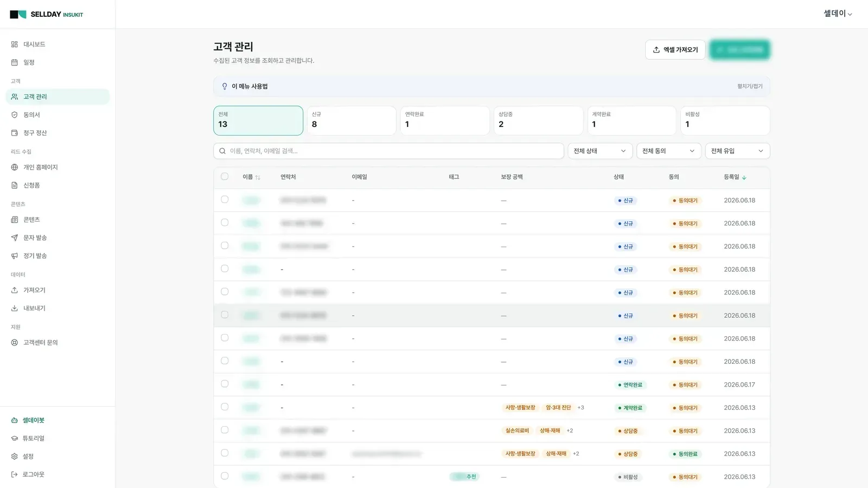The width and height of the screenshot is (868, 488).
Task: Click the 고객센터 문의 lifebuoy icon
Action: coord(15,343)
